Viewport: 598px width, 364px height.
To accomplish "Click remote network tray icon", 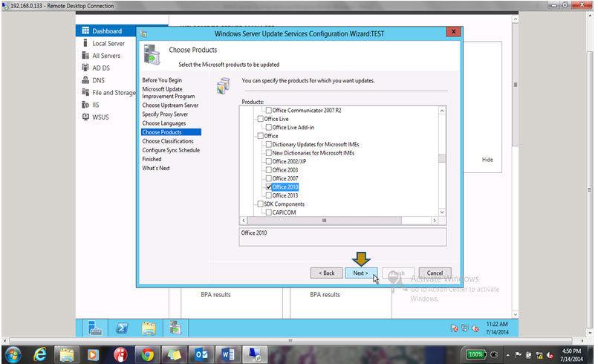I will [464, 328].
